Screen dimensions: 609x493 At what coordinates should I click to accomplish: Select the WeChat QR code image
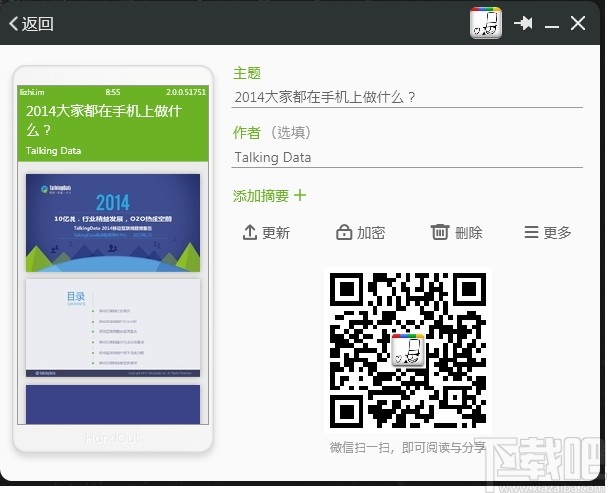pos(408,350)
